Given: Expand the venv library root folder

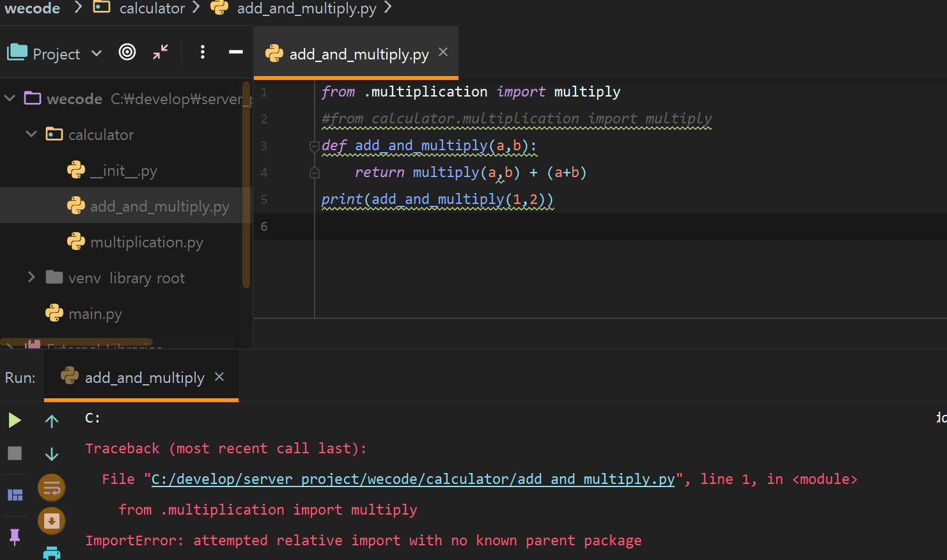Looking at the screenshot, I should (x=31, y=277).
